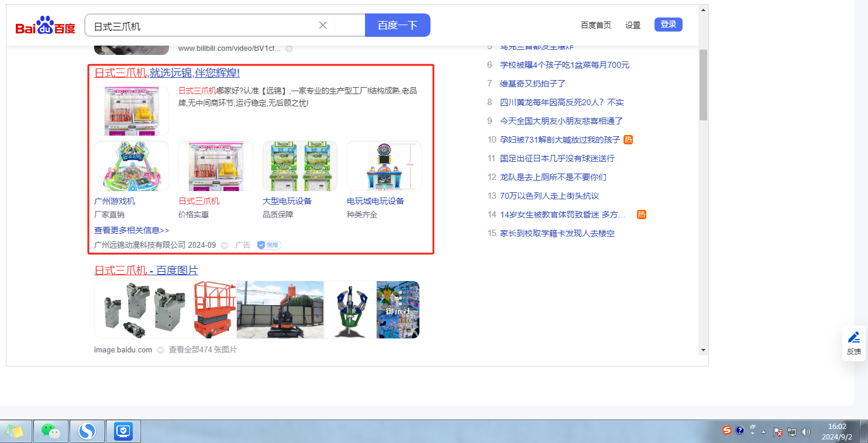This screenshot has width=868, height=443.
Task: Open the metal gripper jaws image thumbnail
Action: (x=144, y=310)
